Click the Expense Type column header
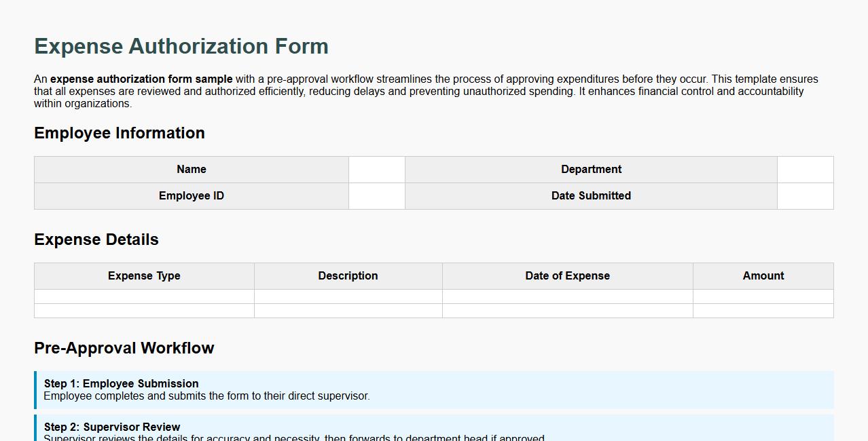The width and height of the screenshot is (868, 441). click(144, 275)
